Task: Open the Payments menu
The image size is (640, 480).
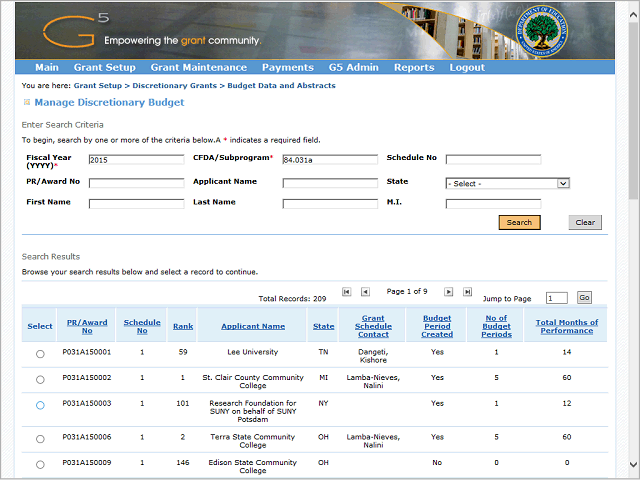Action: click(287, 68)
